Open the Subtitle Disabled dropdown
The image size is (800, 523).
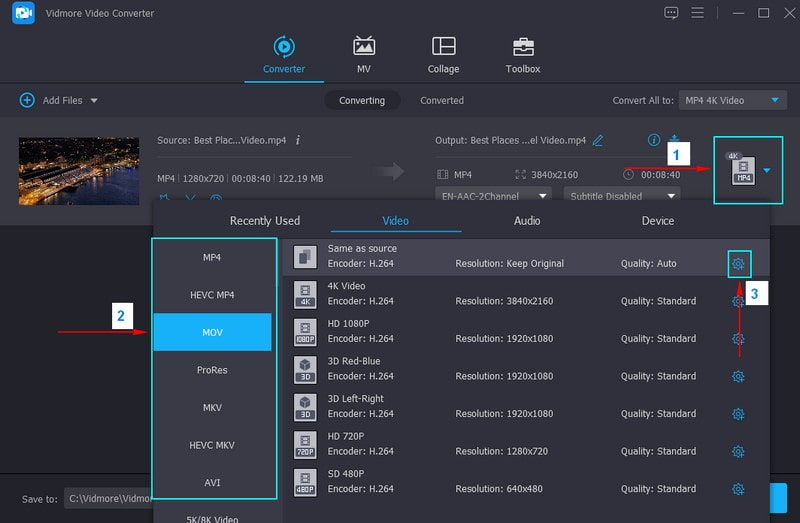click(621, 196)
